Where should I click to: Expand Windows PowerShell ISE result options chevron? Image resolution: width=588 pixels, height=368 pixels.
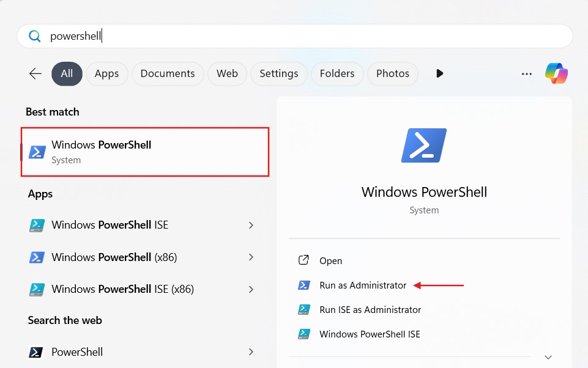point(251,225)
